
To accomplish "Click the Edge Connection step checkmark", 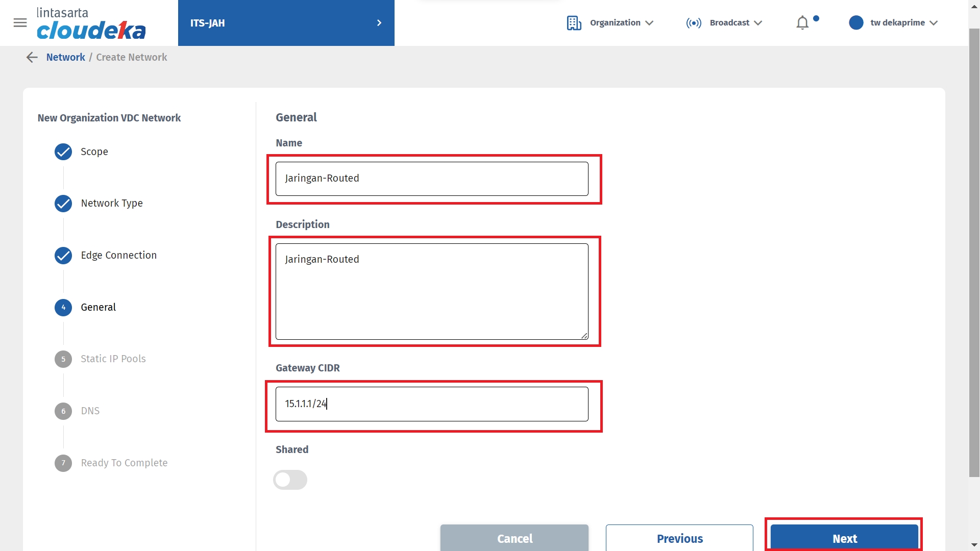I will (x=63, y=255).
